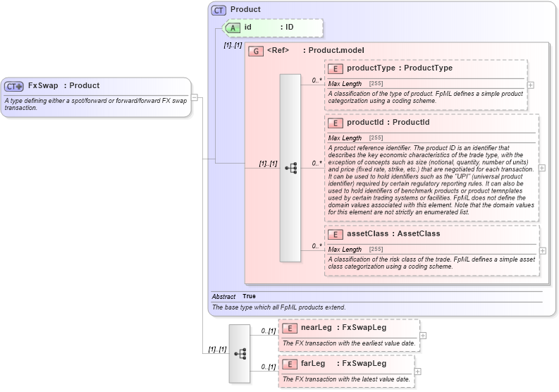Expand the nearLeg element
Screen dimensions: 559x392
[x=423, y=336]
